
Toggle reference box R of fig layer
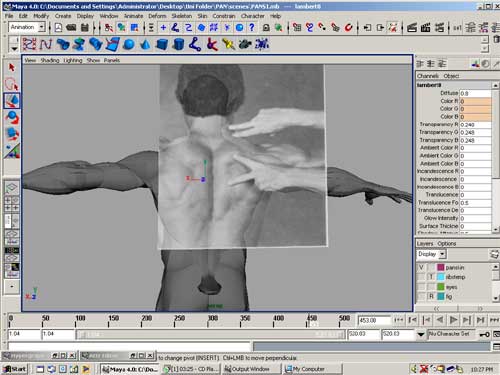[x=431, y=296]
